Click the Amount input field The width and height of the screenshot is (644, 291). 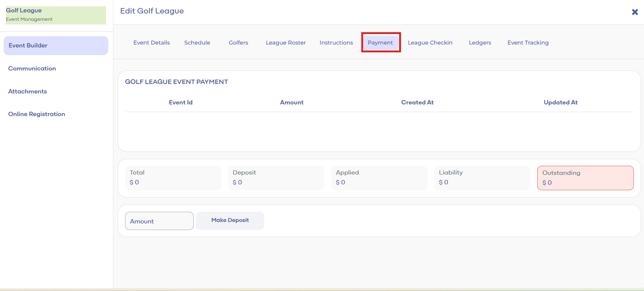click(159, 221)
